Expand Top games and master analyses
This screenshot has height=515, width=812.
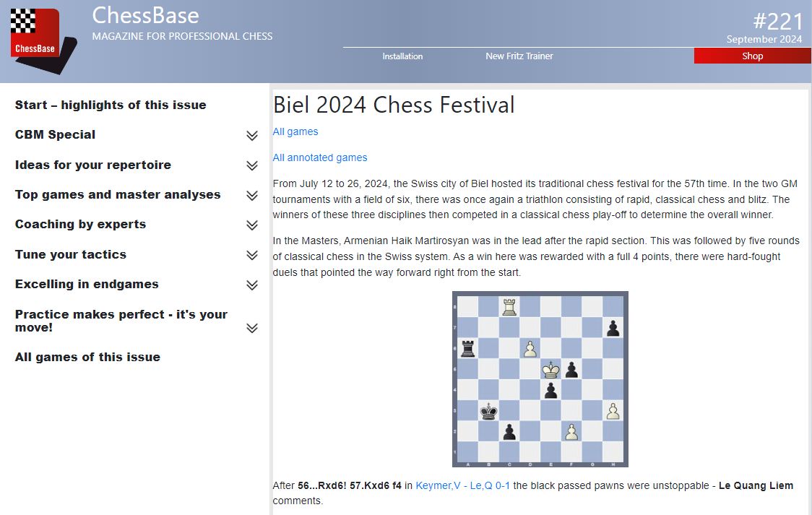click(251, 195)
